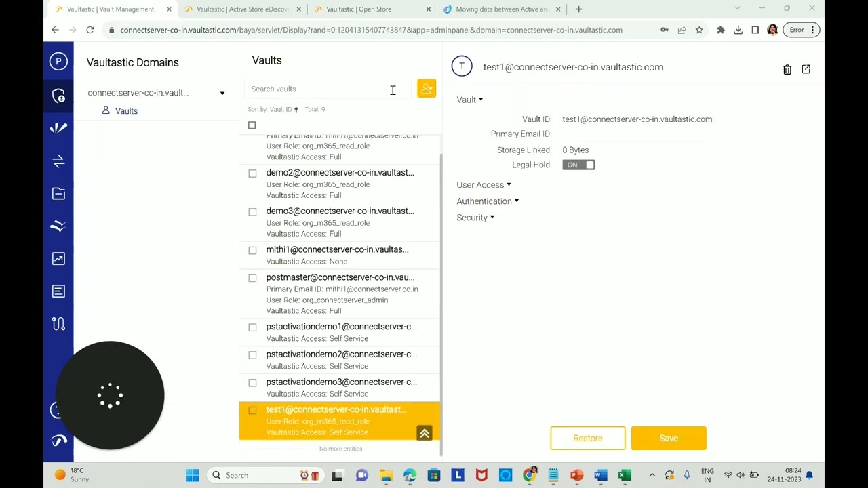Check the pstactivationdemo3 vault checkbox
The image size is (868, 488).
(252, 383)
